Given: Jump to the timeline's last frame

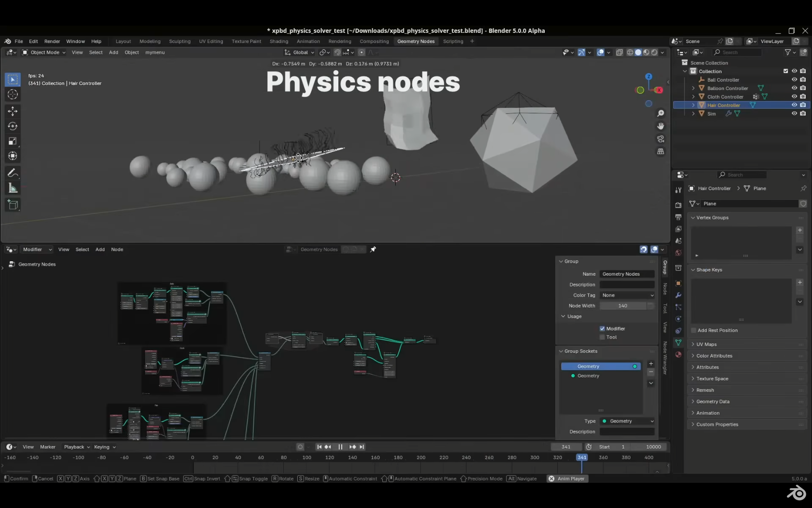Looking at the screenshot, I should 362,447.
